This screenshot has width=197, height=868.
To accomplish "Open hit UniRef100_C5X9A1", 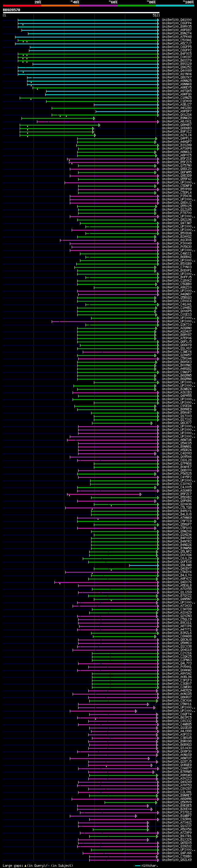I will coord(177,40).
